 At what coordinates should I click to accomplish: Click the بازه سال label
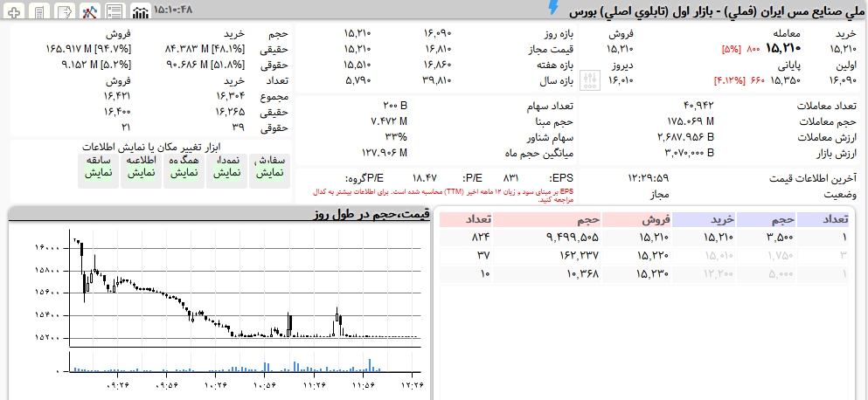click(556, 81)
